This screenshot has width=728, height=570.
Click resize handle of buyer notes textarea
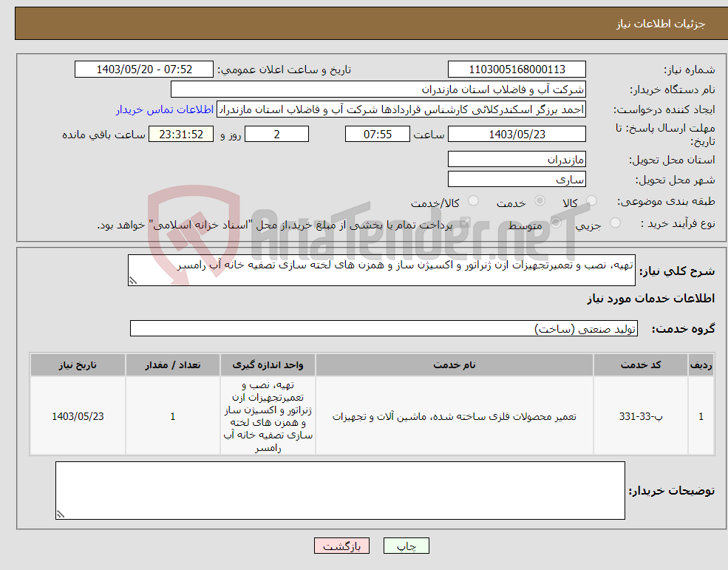click(x=61, y=515)
